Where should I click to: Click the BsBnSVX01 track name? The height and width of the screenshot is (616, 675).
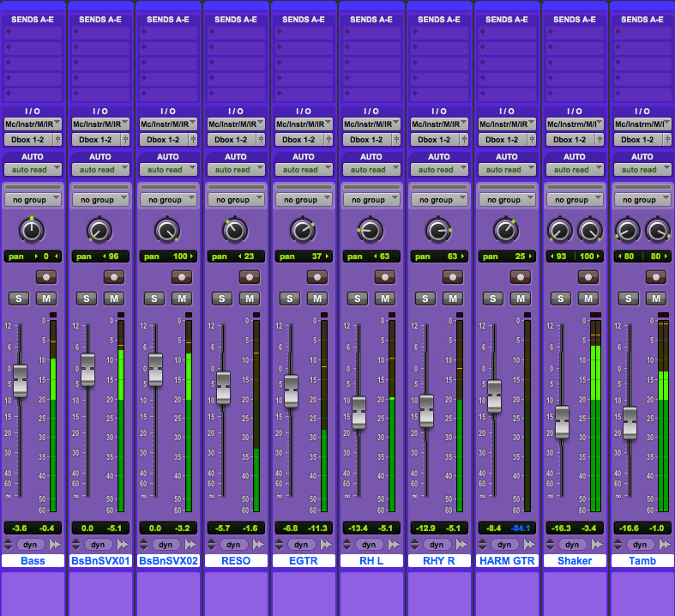point(100,561)
